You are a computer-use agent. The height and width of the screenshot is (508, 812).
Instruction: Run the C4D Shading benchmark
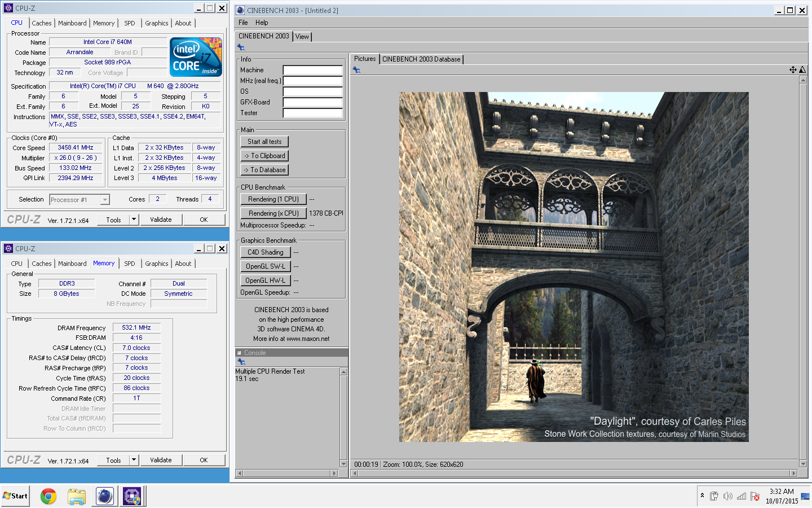click(266, 252)
